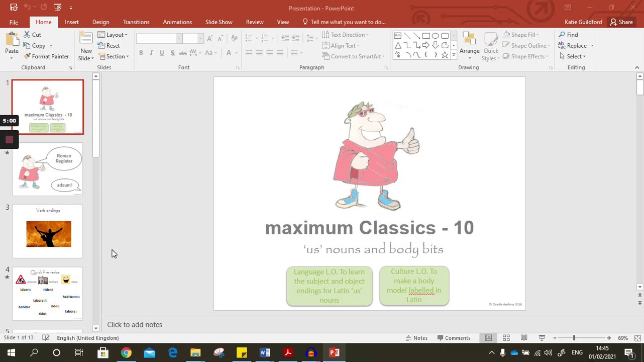Click Find in the Editing group

pos(568,35)
